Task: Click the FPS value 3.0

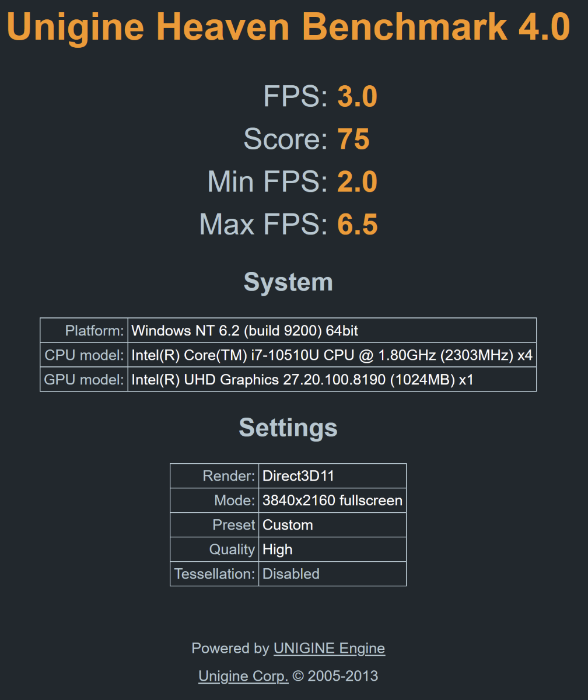Action: click(357, 96)
